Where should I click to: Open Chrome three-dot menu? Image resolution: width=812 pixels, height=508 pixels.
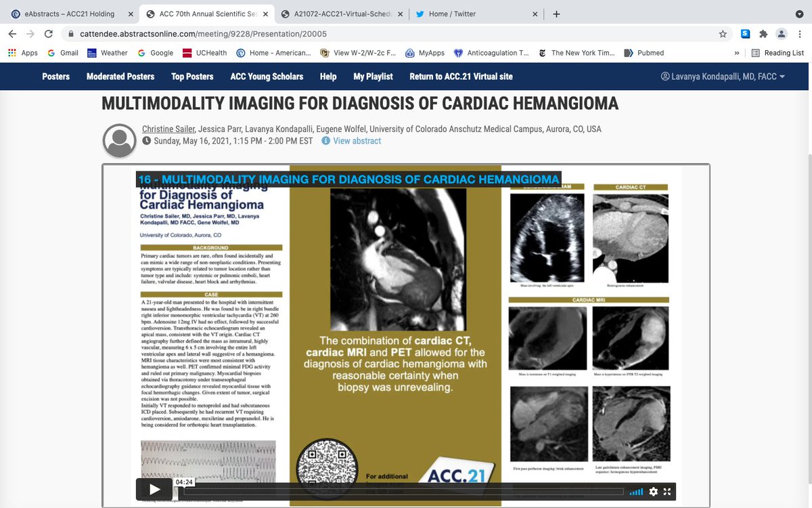[800, 34]
